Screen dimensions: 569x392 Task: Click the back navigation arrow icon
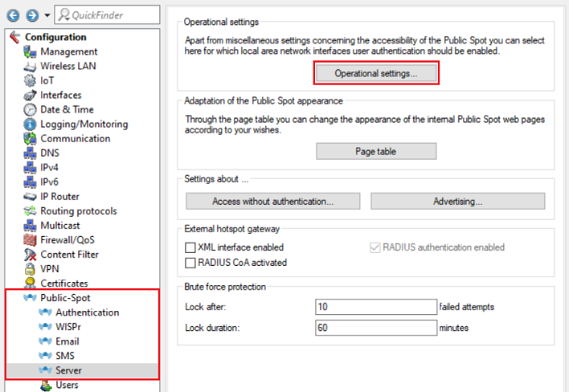coord(11,15)
